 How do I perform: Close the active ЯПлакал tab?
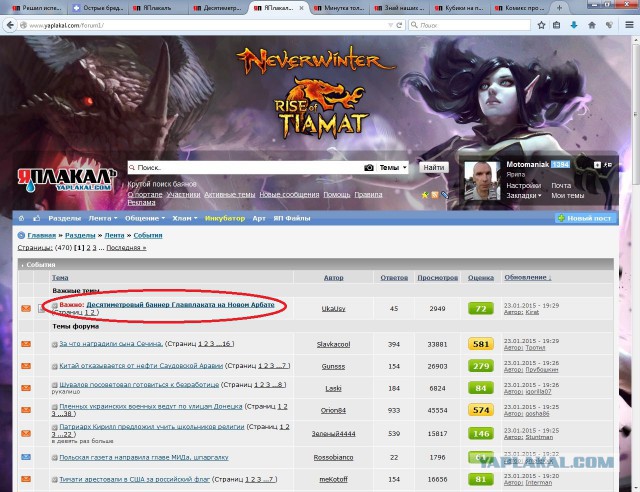[301, 8]
